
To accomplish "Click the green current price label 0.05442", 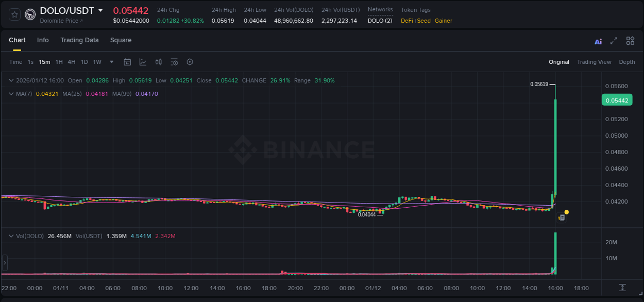I will 617,99.
